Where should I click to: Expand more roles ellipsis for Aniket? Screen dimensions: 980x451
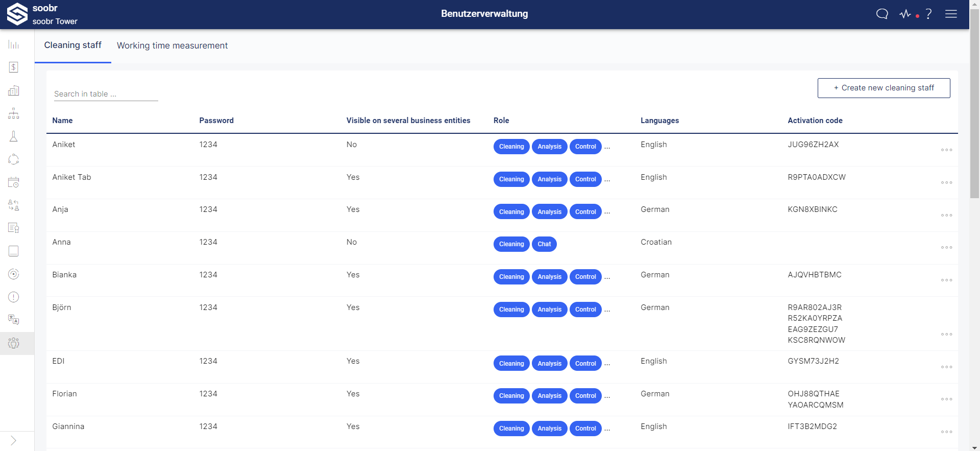(x=607, y=147)
